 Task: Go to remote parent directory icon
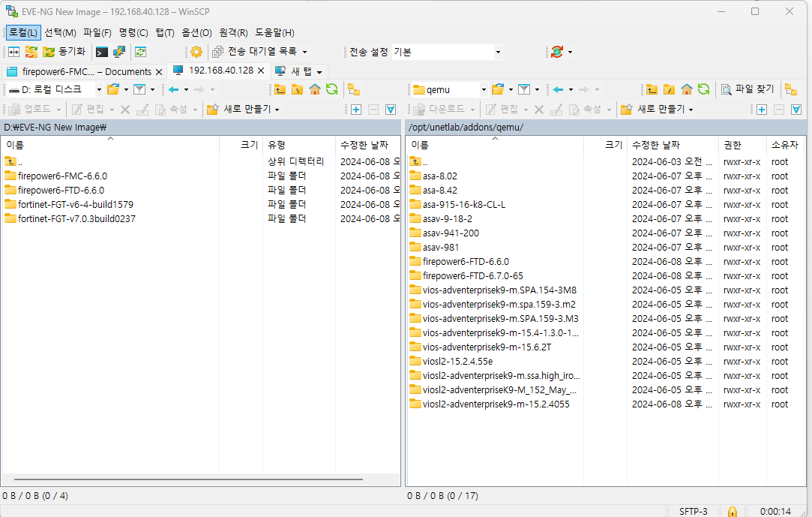point(652,89)
